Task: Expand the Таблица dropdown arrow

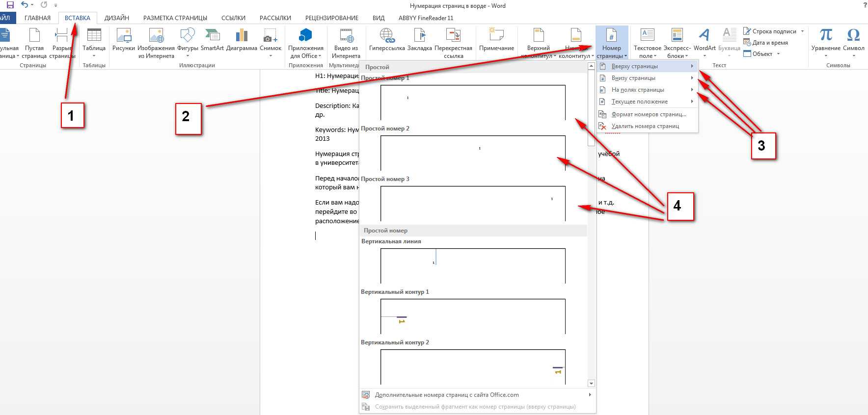Action: click(94, 56)
